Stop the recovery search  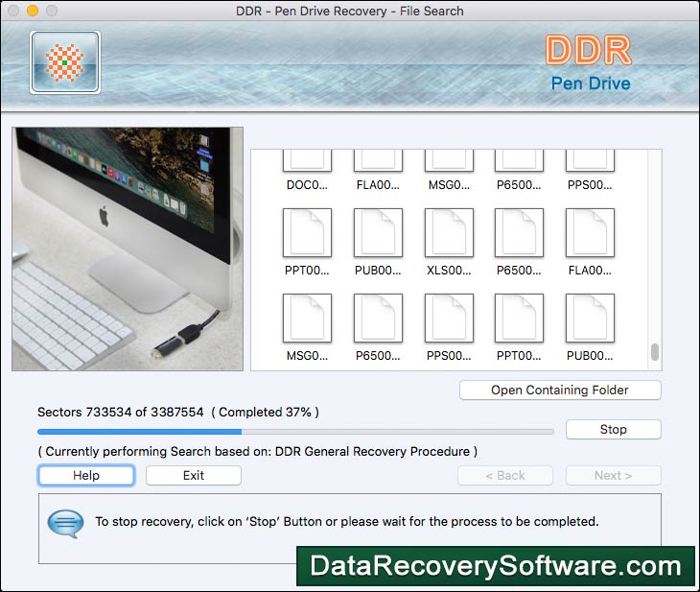(613, 429)
